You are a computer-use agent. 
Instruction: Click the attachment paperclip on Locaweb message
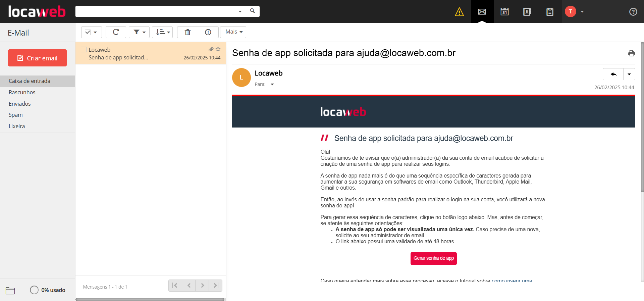(211, 49)
